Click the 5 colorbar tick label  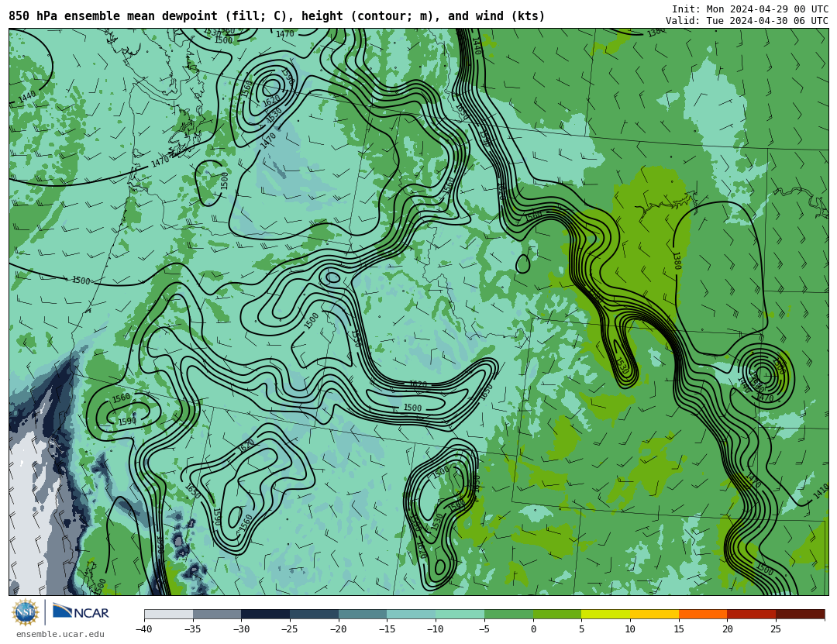(x=582, y=629)
